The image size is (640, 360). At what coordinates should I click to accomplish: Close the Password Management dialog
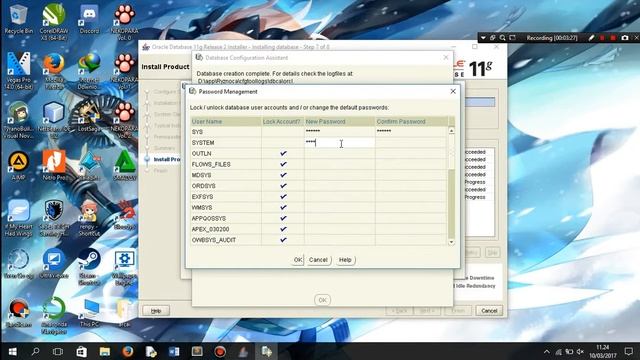[453, 91]
